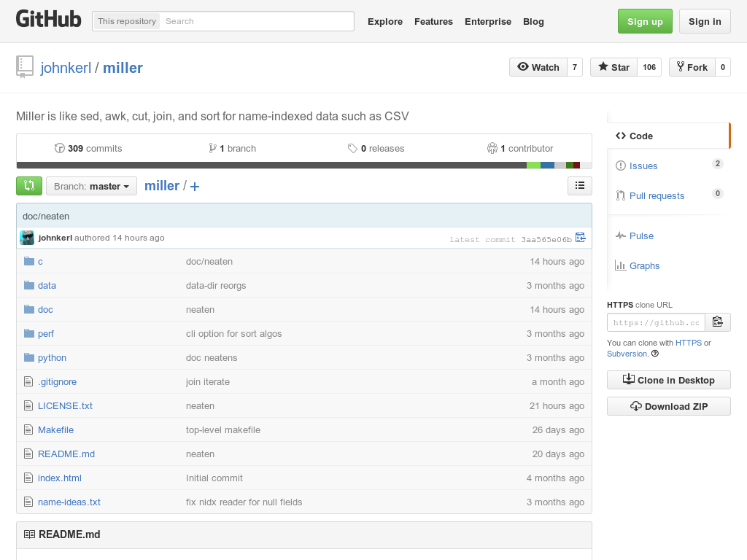Click Clone in Desktop button

point(669,380)
